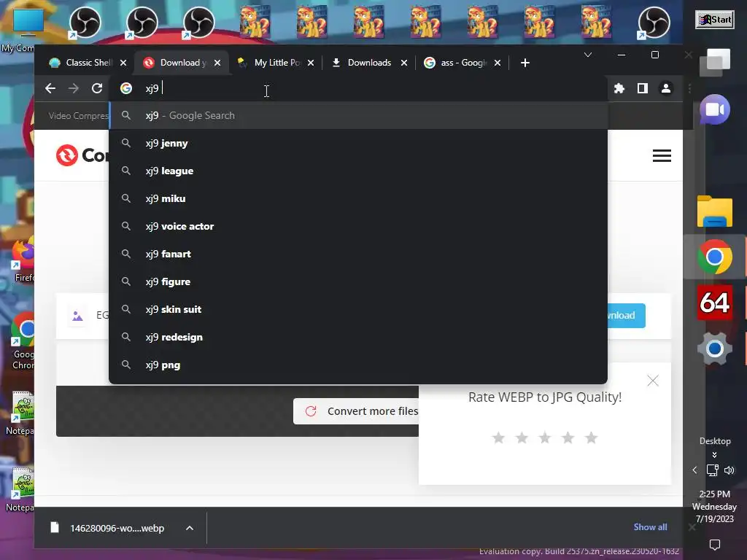Select the xj9 jenny suggestion
Screen dimensions: 747x560
tap(358, 144)
